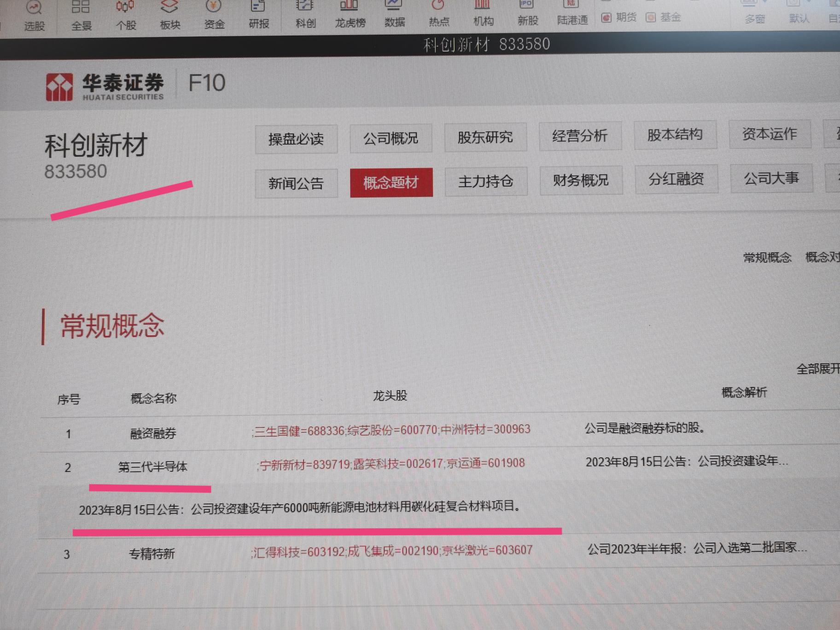The width and height of the screenshot is (840, 630).
Task: Open the 选股 stock picker icon
Action: tap(34, 15)
